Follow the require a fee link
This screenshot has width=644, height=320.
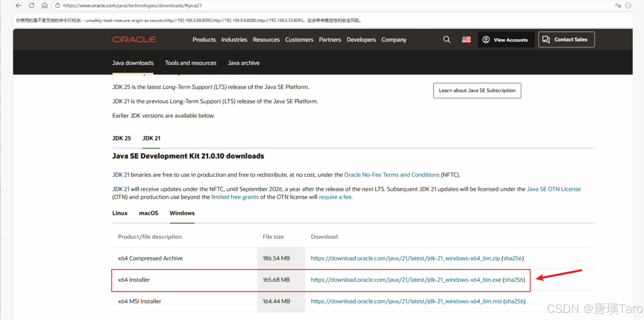pos(335,197)
